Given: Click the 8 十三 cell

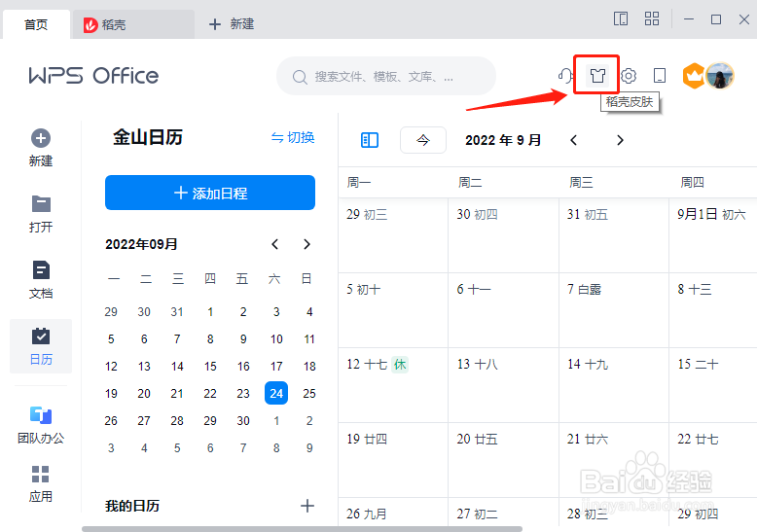Looking at the screenshot, I should pyautogui.click(x=713, y=310).
